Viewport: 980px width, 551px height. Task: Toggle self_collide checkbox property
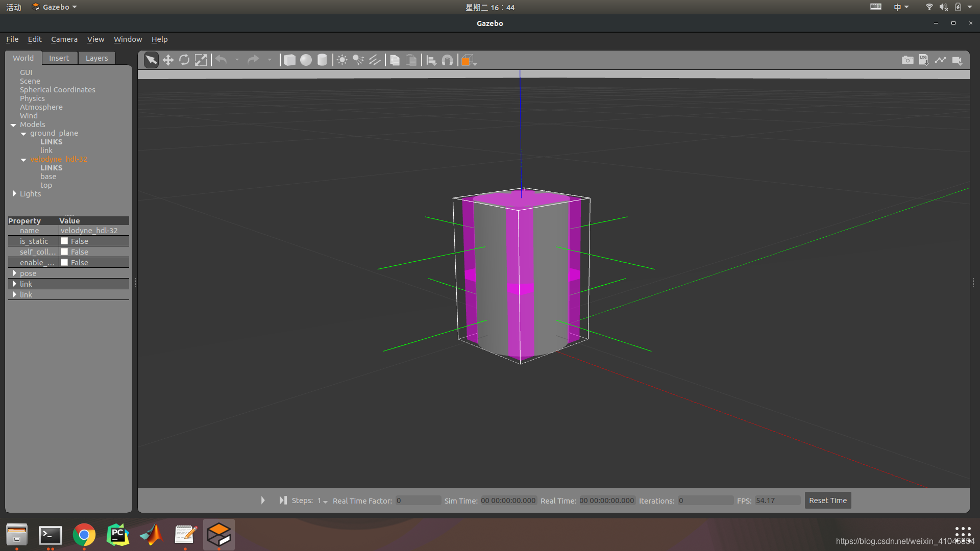tap(64, 252)
